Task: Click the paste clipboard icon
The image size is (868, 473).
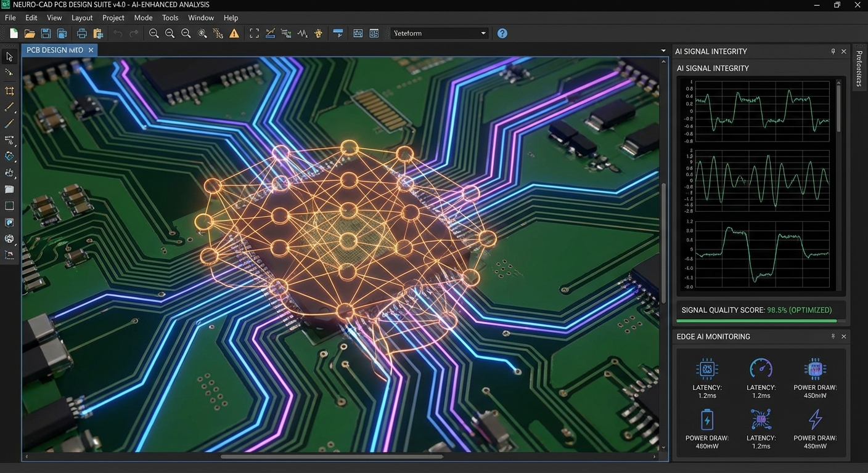Action: tap(97, 33)
